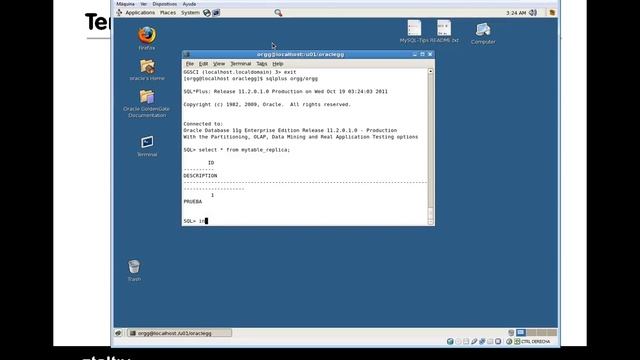
Task: Open the System menu in the GNOME panel
Action: (190, 13)
